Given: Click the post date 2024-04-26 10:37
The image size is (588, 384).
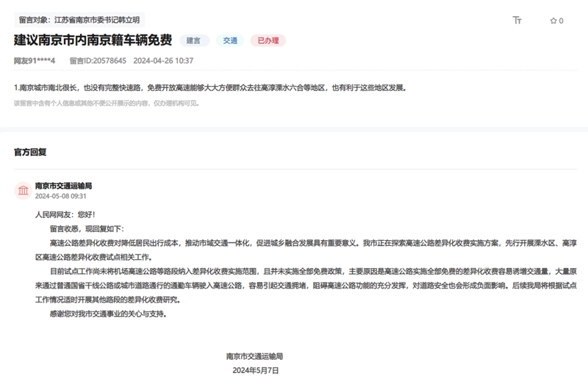Looking at the screenshot, I should pos(164,60).
